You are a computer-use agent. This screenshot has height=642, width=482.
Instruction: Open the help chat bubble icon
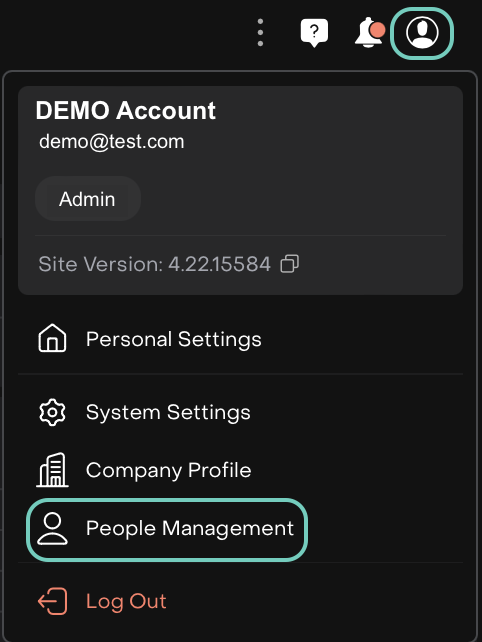314,33
